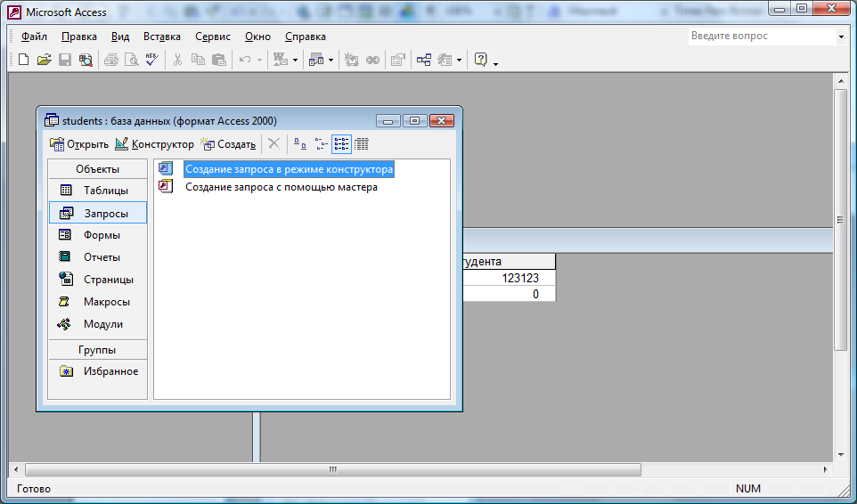
Task: Collapse the Группы section header
Action: [98, 349]
